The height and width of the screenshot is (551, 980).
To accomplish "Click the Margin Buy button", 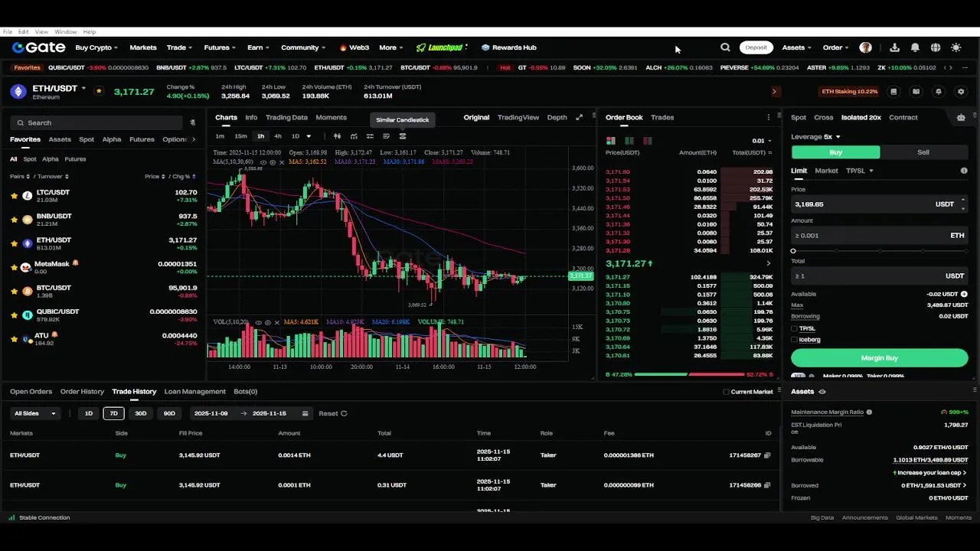I will pos(879,357).
